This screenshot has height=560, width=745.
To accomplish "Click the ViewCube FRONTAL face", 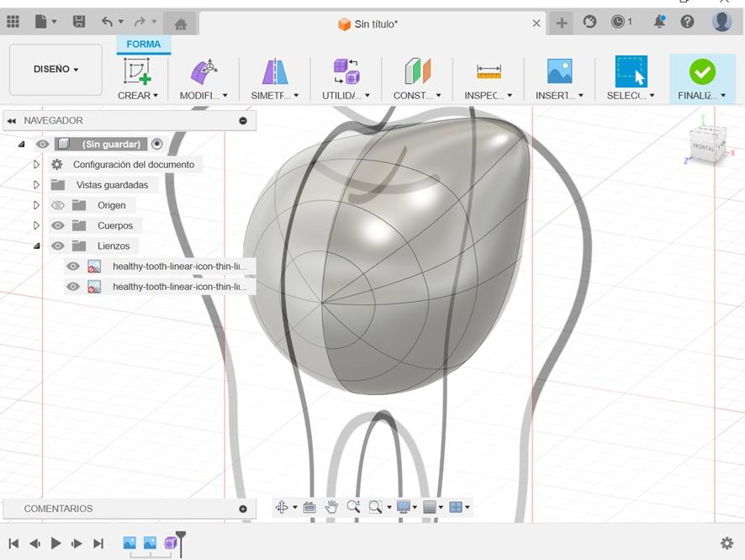I will (703, 147).
